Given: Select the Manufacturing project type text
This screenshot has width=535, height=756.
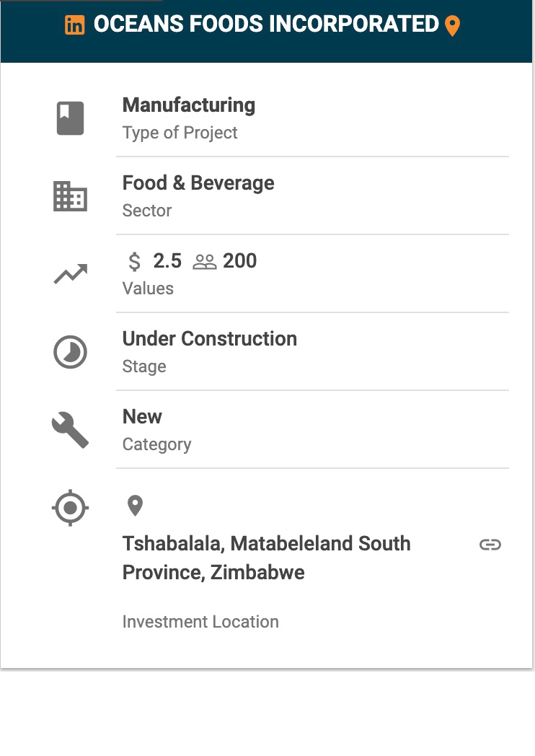Looking at the screenshot, I should click(189, 105).
